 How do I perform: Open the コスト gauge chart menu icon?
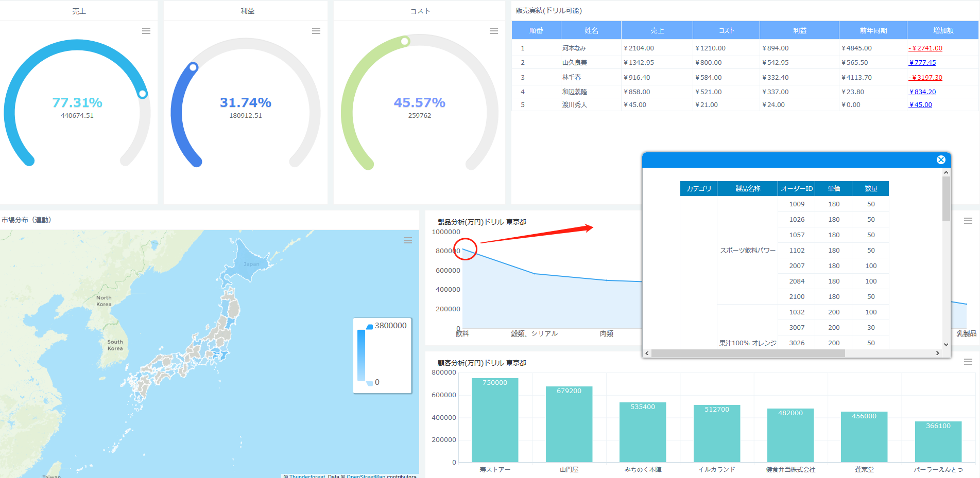(x=494, y=31)
